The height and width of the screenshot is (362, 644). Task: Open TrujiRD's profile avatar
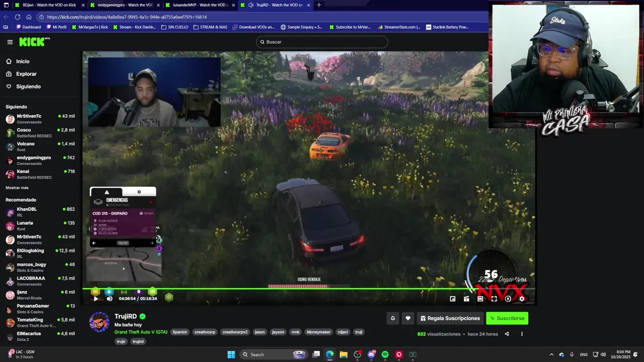point(99,322)
